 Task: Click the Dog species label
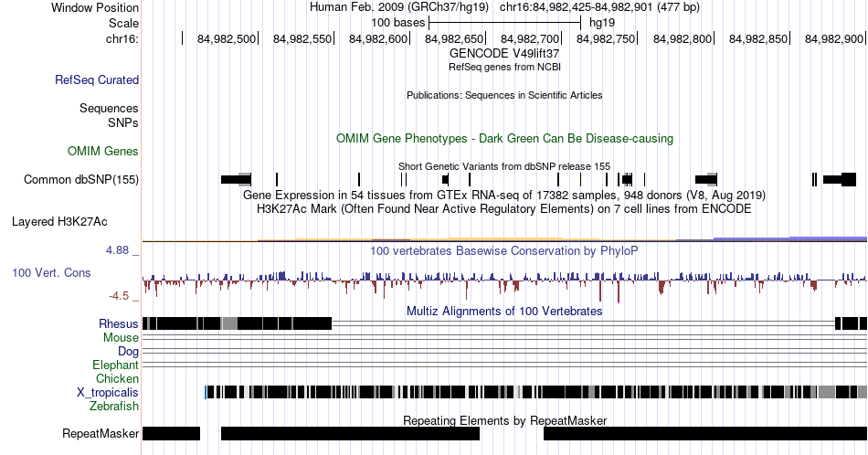[x=129, y=352]
